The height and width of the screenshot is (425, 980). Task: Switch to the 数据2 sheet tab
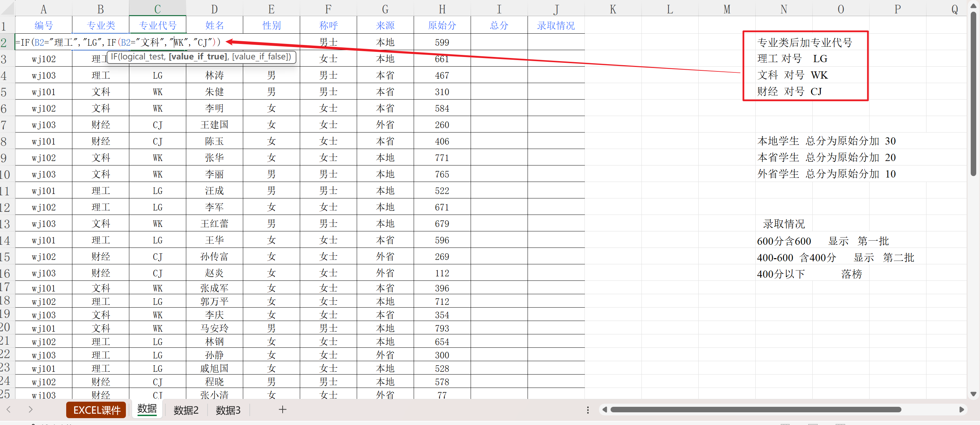pos(186,410)
